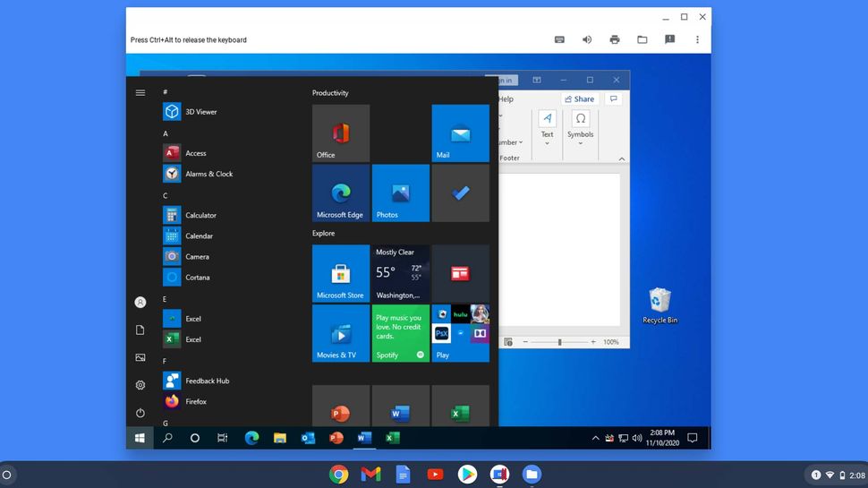This screenshot has height=488, width=868.
Task: Open the Word tile in Start menu
Action: point(401,407)
